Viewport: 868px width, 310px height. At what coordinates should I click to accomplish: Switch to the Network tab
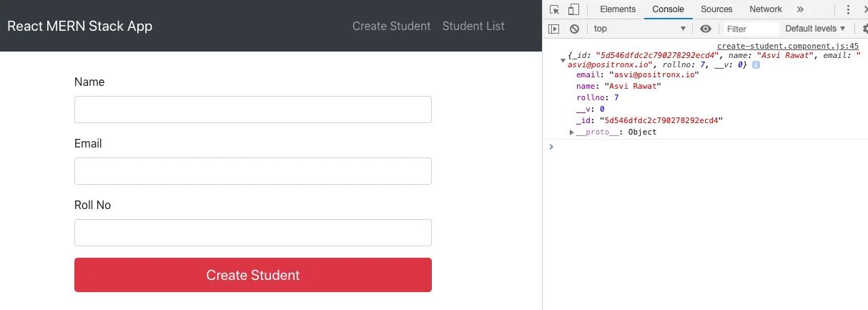[766, 9]
